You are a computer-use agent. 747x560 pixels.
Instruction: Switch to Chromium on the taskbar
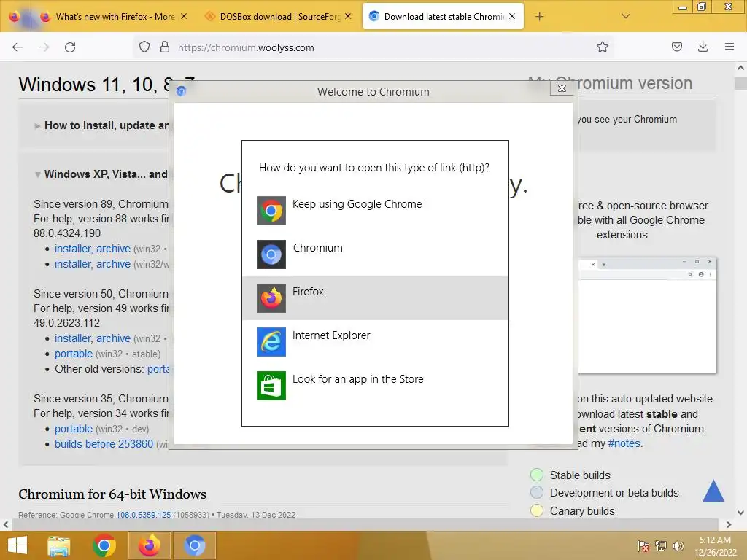[194, 545]
